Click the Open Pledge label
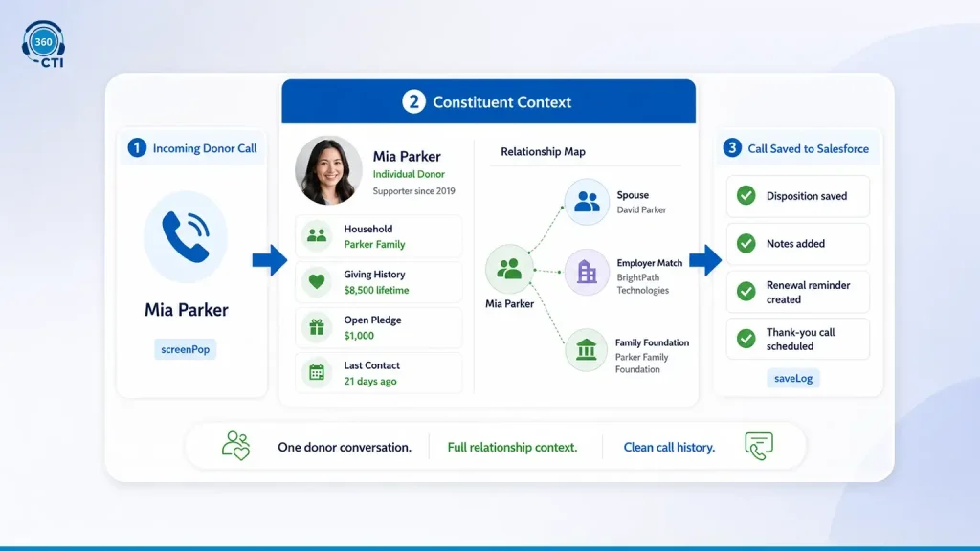The height and width of the screenshot is (551, 980). pos(372,320)
